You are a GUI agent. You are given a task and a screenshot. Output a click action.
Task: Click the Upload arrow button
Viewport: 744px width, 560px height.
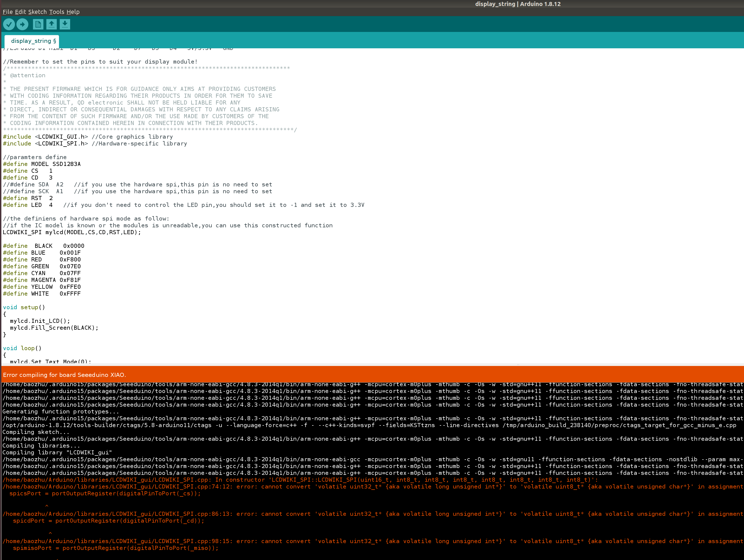click(22, 24)
